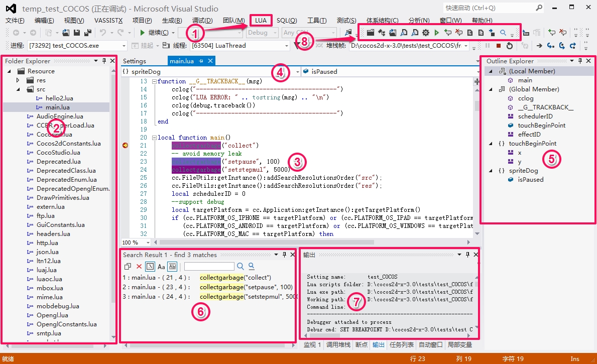This screenshot has height=364, width=597.
Task: Switch to the 断点 tab
Action: tap(362, 344)
